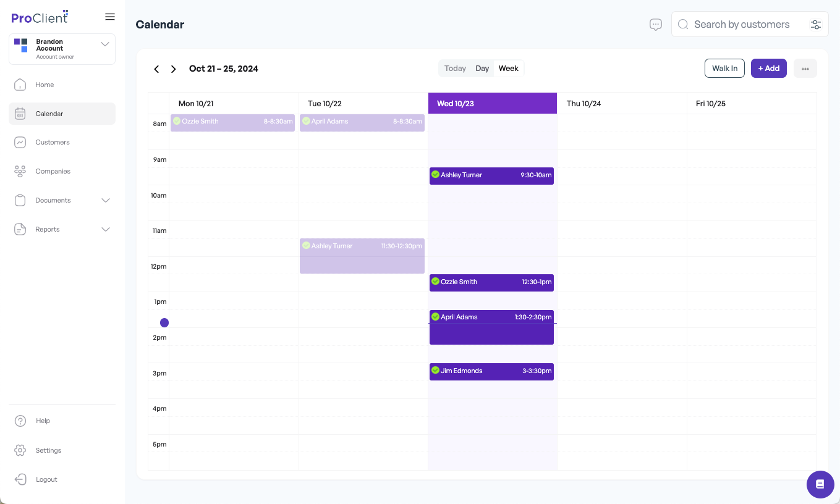Click the ProClient logo
This screenshot has height=504, width=840.
coord(40,17)
